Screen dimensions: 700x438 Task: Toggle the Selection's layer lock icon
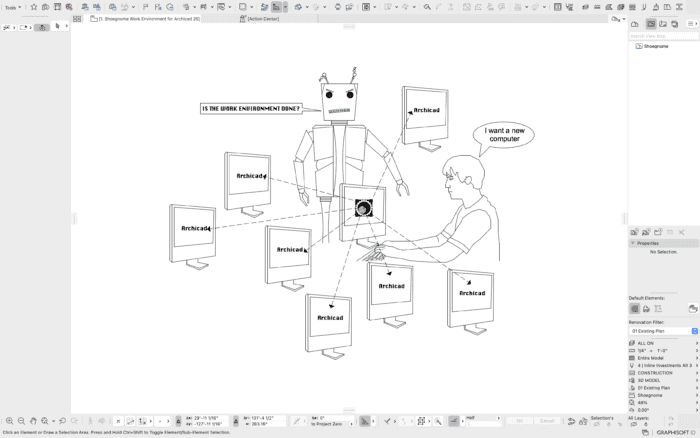[x=608, y=424]
